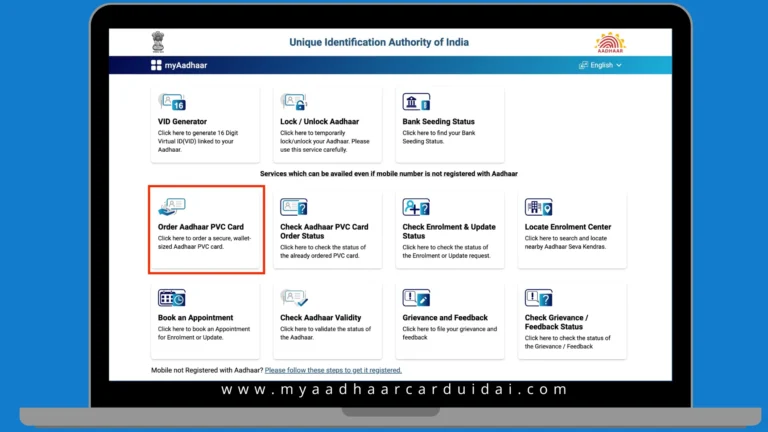Click 'Click here to find your Bank Seeding Status' text

point(439,137)
